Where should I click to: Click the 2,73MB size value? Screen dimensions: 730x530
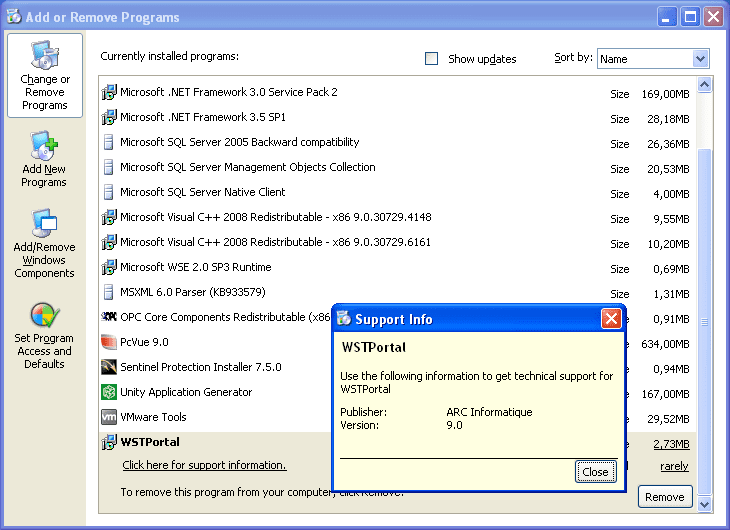(x=671, y=444)
